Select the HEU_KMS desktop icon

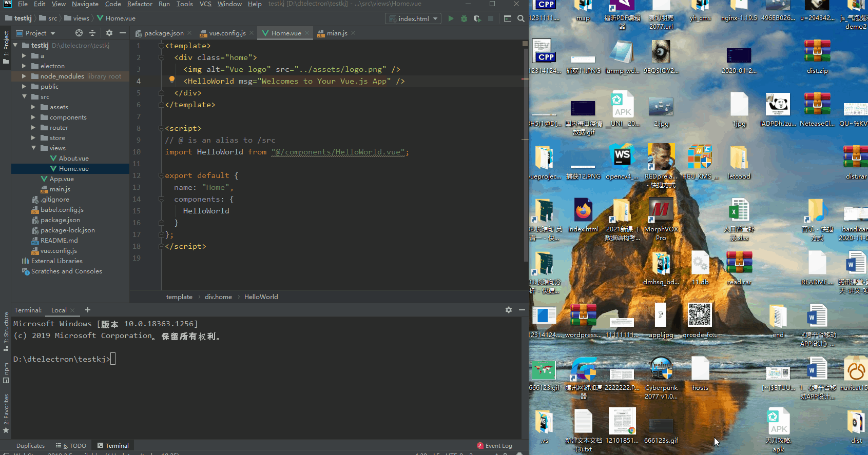tap(700, 163)
